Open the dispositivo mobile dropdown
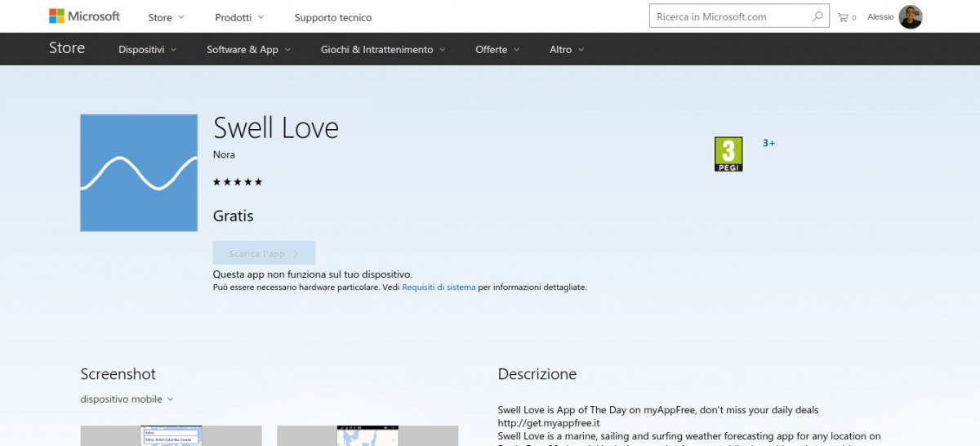980x446 pixels. tap(127, 399)
